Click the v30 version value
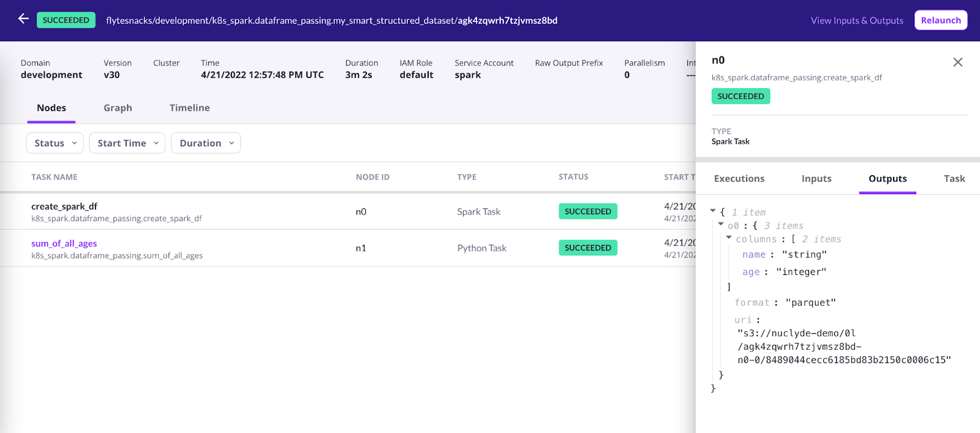 click(x=111, y=75)
